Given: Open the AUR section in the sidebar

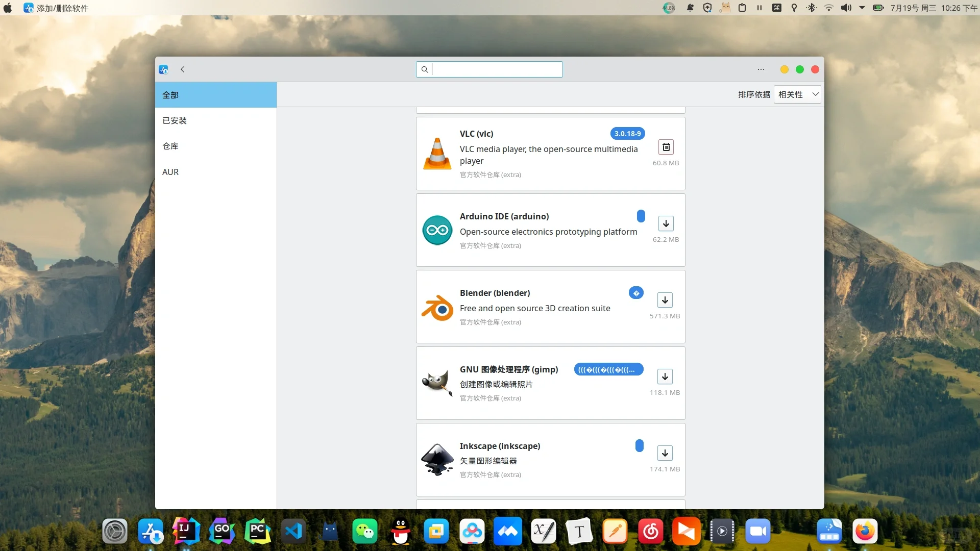Looking at the screenshot, I should click(170, 172).
